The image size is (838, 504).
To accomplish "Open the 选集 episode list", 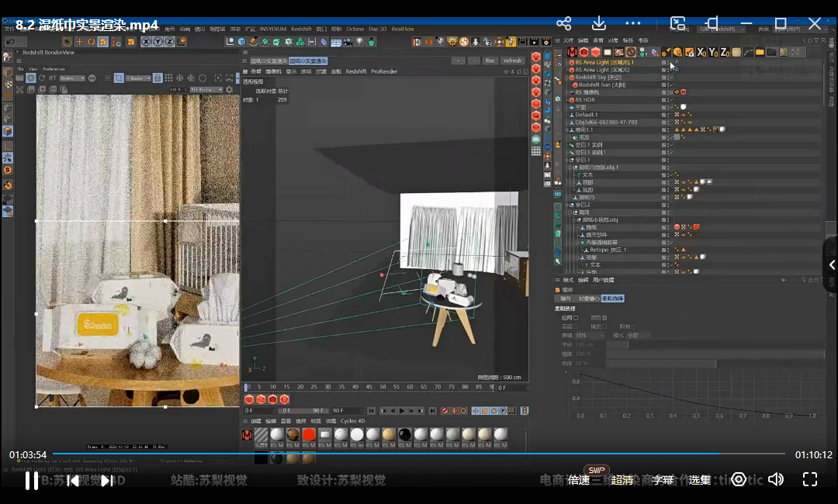I will click(x=700, y=480).
